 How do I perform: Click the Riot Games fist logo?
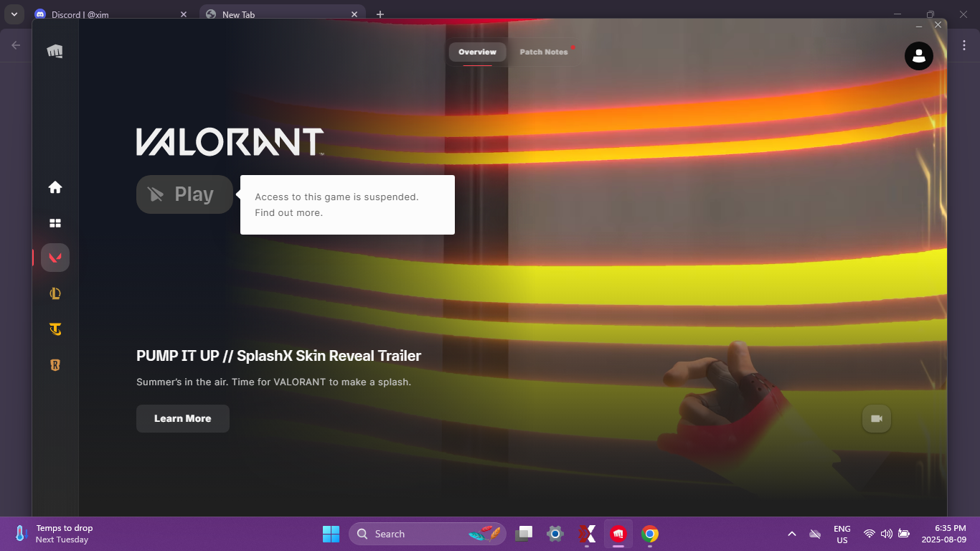[55, 50]
